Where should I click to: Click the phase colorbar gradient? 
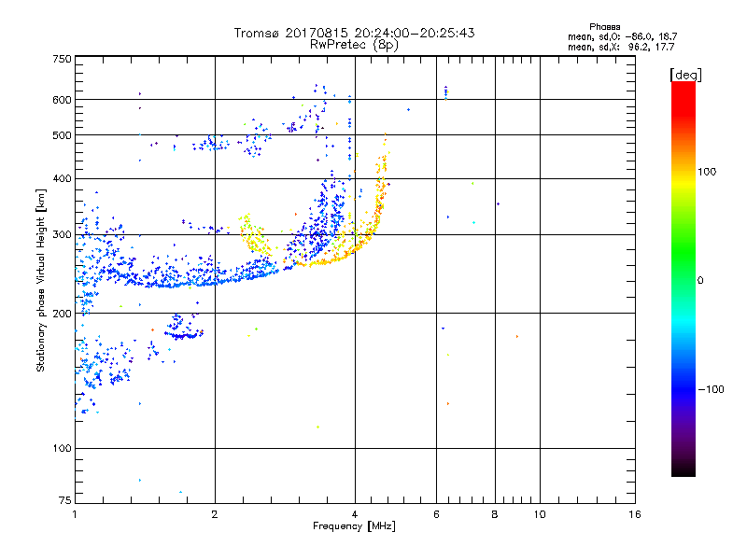pos(684,278)
